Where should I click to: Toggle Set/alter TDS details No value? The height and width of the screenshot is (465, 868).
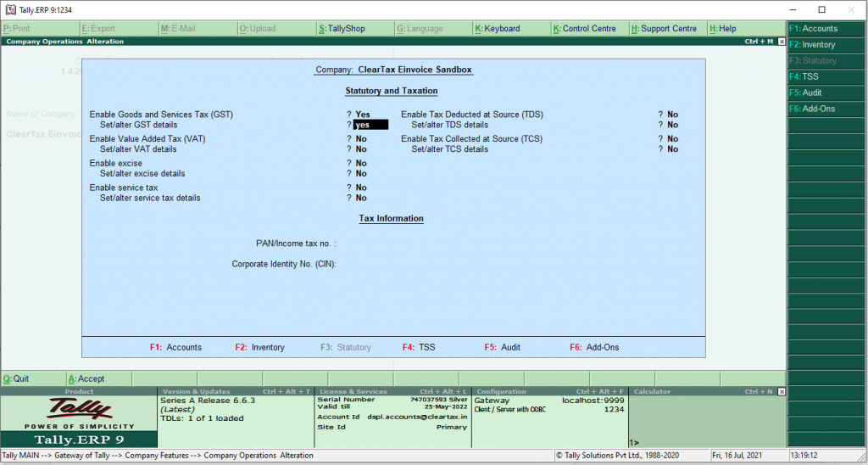click(x=672, y=126)
